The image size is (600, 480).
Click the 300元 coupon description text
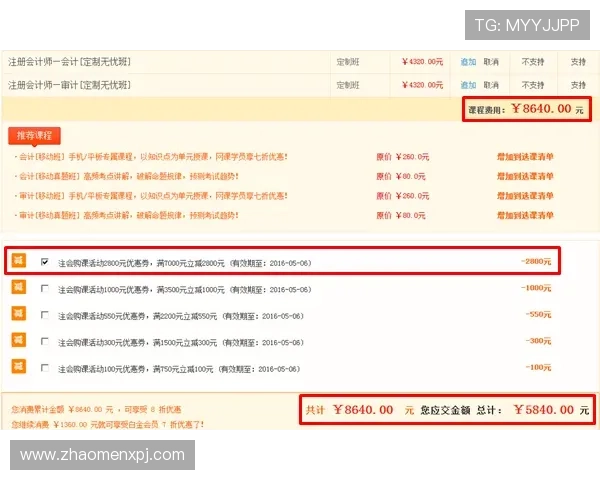point(181,343)
